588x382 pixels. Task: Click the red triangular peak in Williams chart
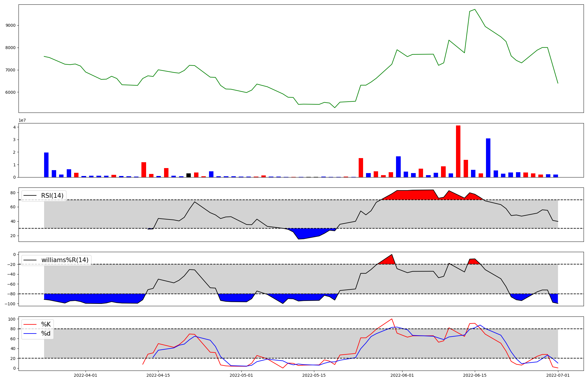388,260
